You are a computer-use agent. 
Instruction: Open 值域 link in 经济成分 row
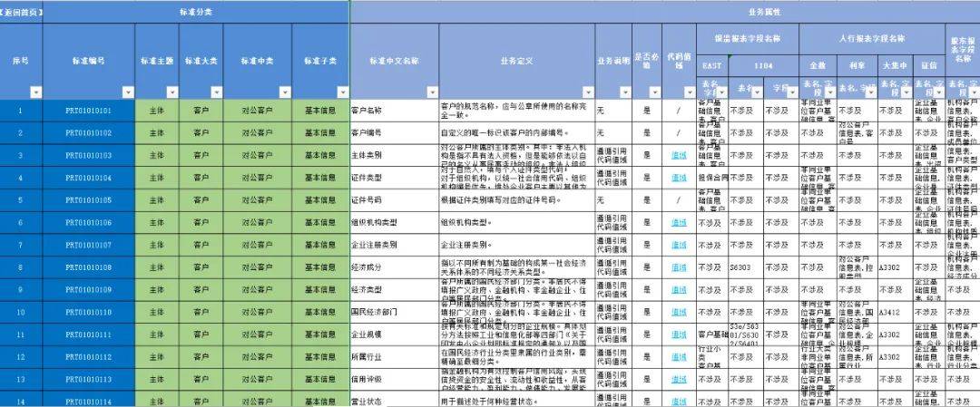point(679,267)
